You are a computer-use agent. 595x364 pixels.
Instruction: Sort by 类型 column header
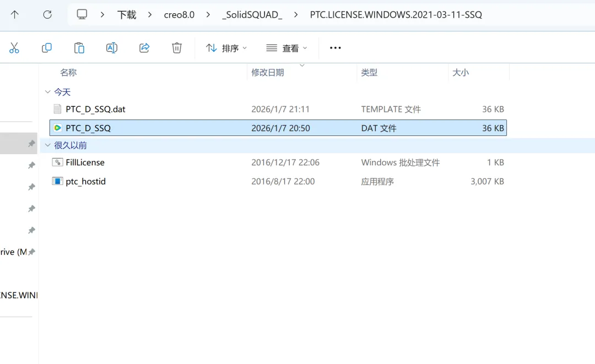click(369, 73)
